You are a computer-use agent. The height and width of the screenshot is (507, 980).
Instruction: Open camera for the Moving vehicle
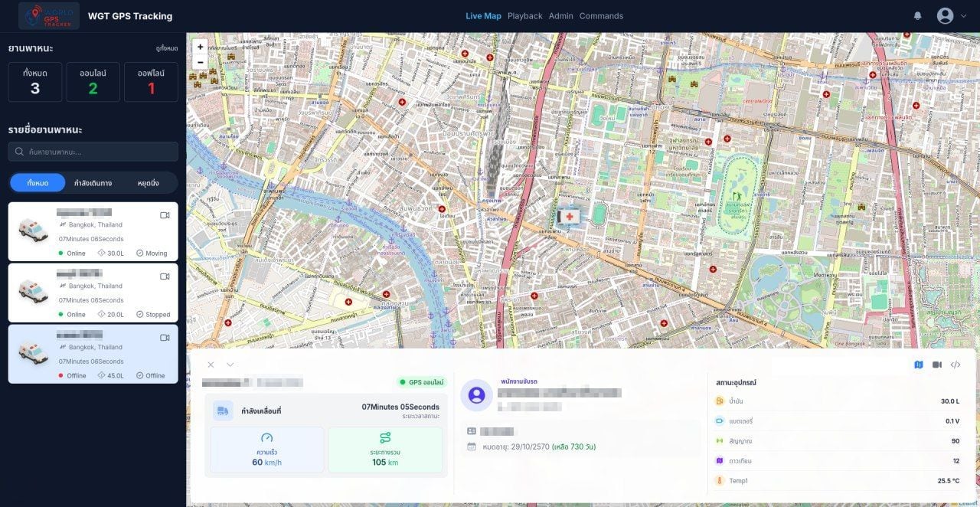click(165, 215)
